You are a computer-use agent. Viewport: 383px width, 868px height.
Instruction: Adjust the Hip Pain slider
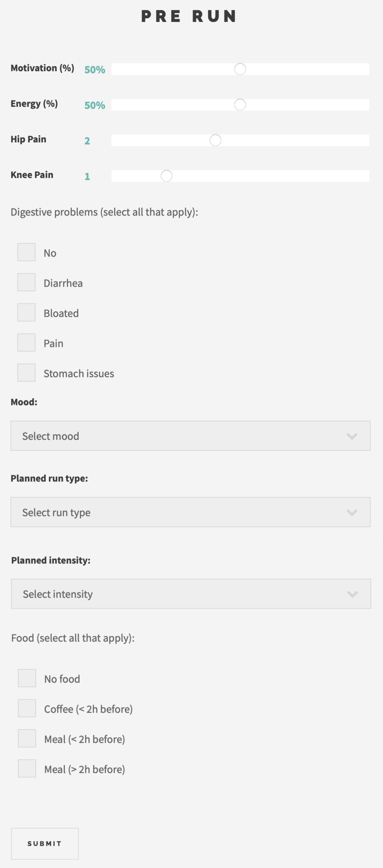tap(216, 140)
